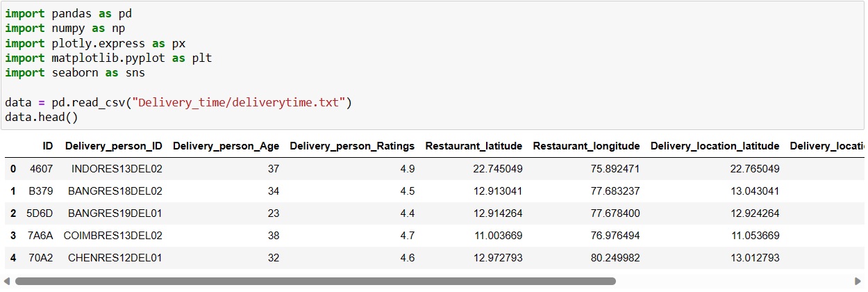Click the import plotly.express as px line

(x=95, y=43)
